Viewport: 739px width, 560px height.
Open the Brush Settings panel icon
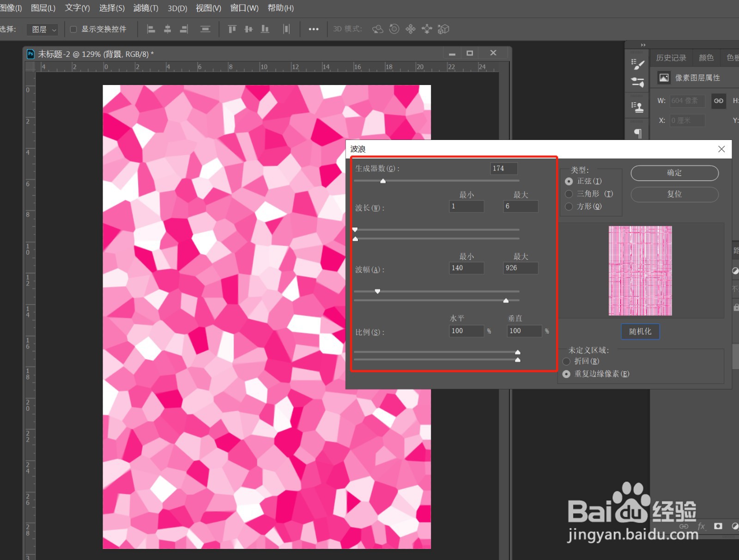tap(637, 64)
